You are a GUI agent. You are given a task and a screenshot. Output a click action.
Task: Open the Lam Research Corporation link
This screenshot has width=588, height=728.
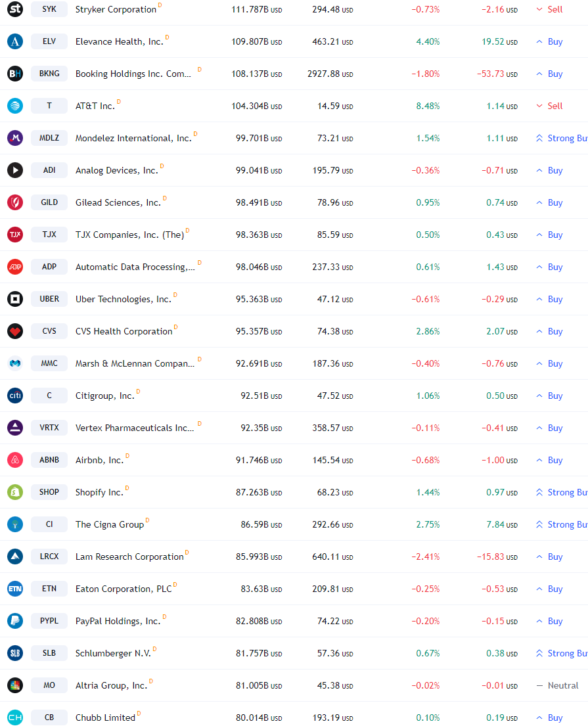point(129,557)
